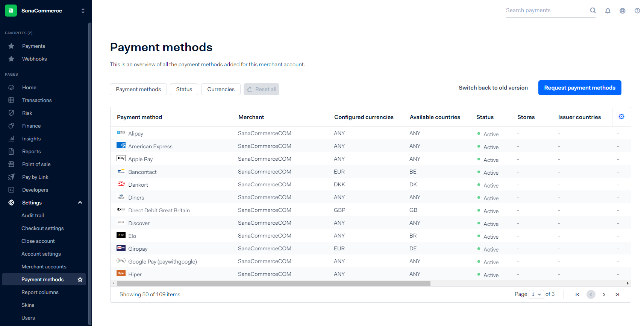
Task: Open Checkout settings page
Action: click(x=42, y=228)
